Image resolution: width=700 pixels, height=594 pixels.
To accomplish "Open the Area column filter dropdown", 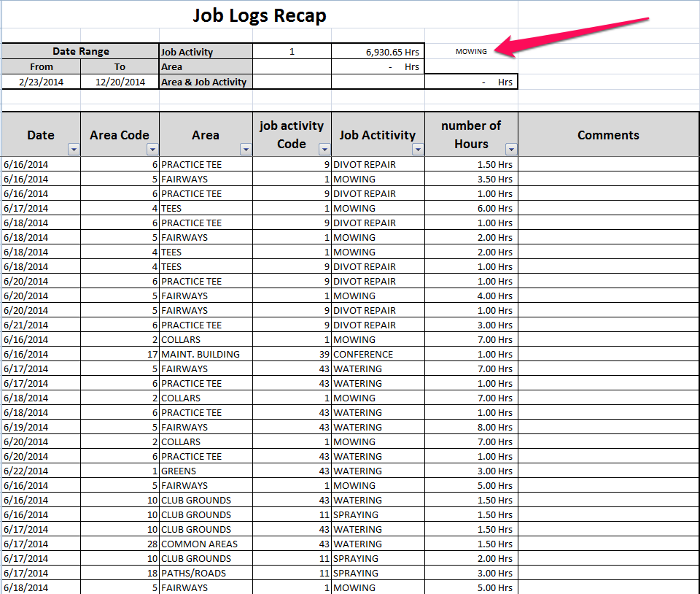I will tap(246, 149).
